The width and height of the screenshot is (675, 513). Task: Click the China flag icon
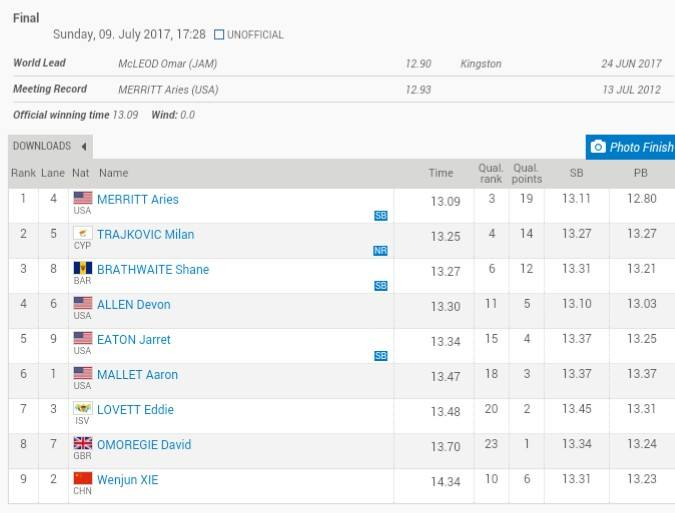coord(83,478)
